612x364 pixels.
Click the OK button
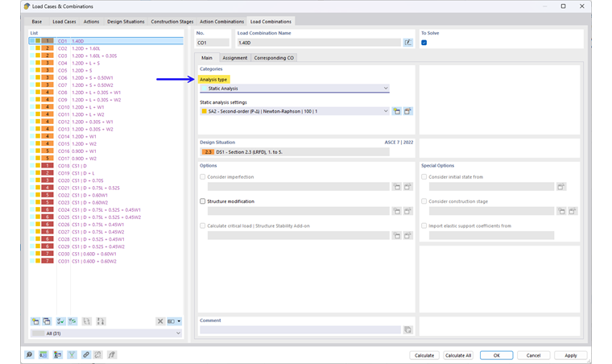coord(497,355)
